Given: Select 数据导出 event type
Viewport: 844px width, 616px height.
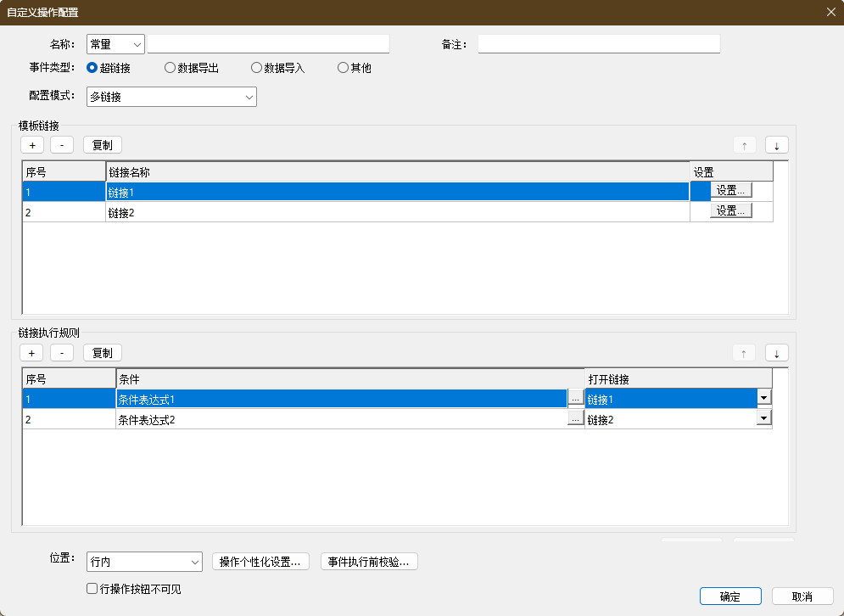Looking at the screenshot, I should coord(170,68).
